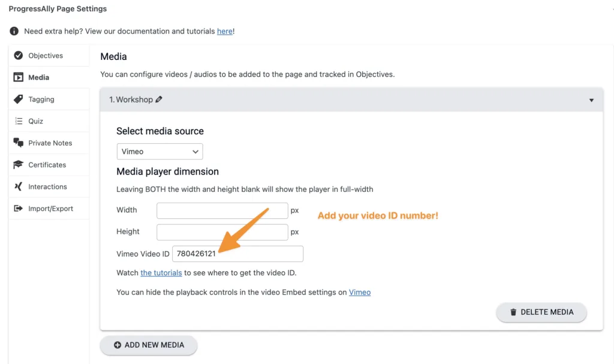The height and width of the screenshot is (364, 614).
Task: Open the Tagging settings tab
Action: coord(41,100)
